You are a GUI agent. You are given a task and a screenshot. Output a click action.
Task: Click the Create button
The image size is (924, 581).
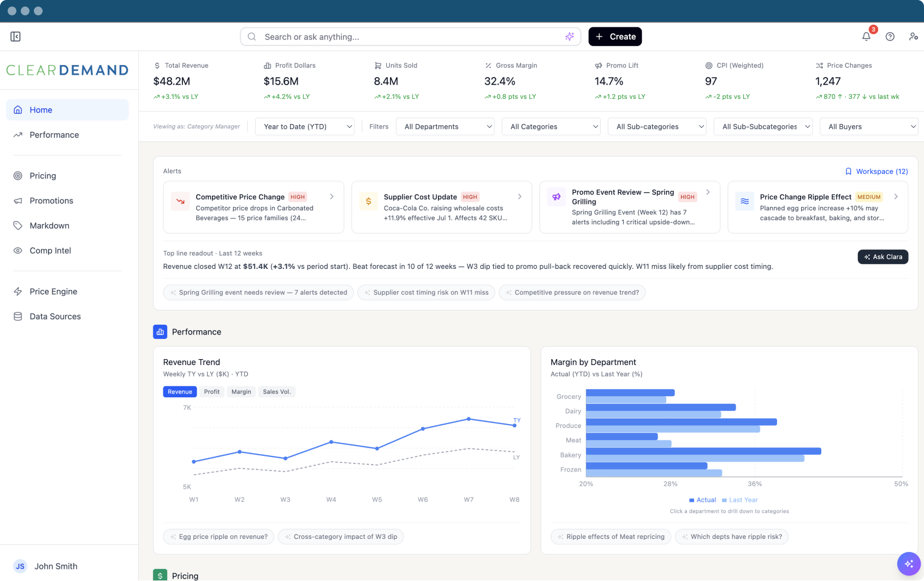click(x=615, y=37)
